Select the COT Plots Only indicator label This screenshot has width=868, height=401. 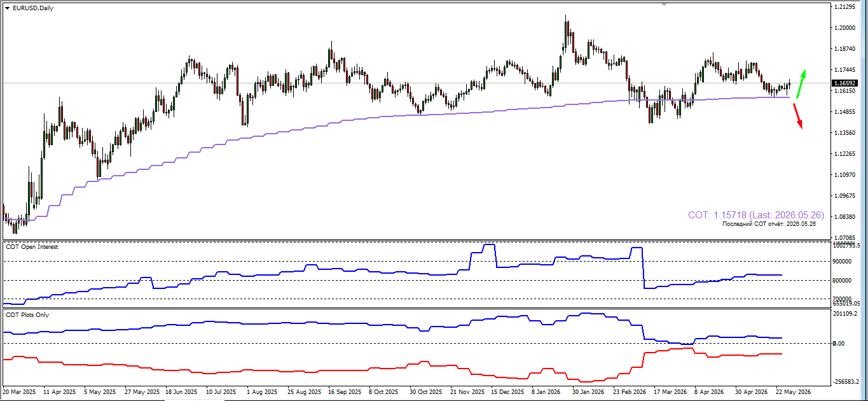[27, 315]
